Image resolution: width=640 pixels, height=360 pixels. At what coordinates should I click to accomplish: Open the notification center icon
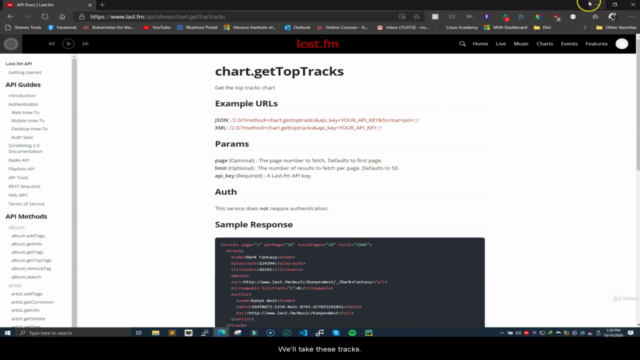(x=631, y=333)
